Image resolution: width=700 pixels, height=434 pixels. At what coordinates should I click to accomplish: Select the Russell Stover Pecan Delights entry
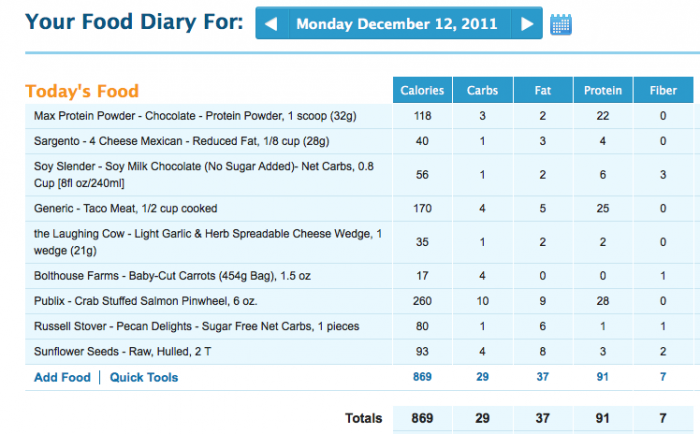click(196, 326)
